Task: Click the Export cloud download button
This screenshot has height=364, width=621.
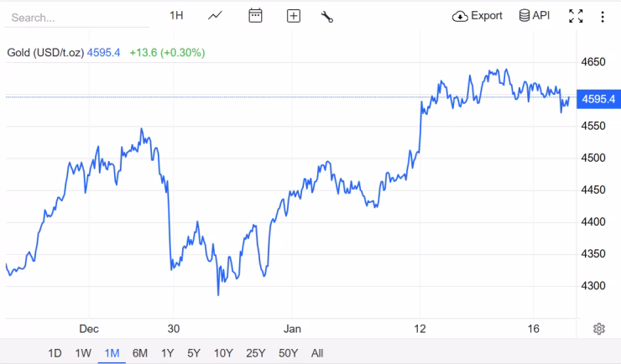Action: (477, 16)
